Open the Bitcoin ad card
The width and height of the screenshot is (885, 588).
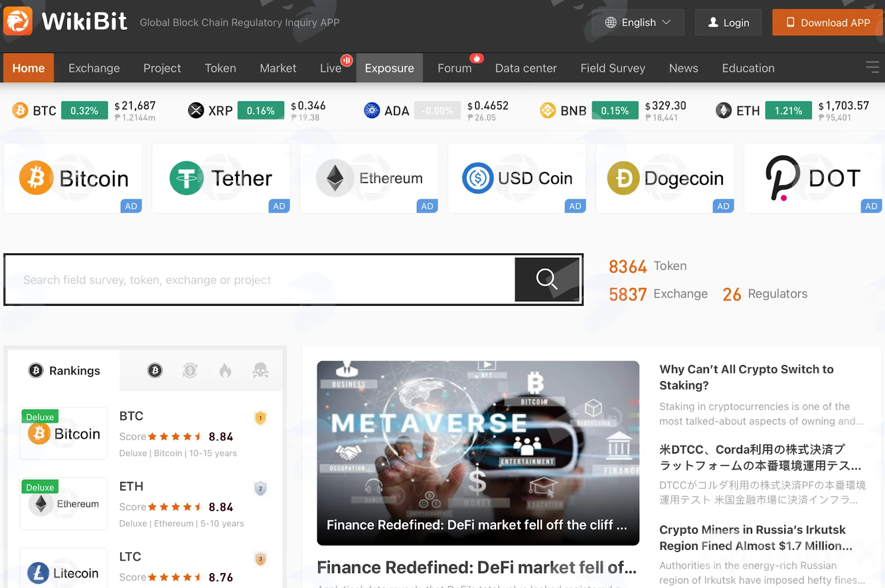[73, 178]
